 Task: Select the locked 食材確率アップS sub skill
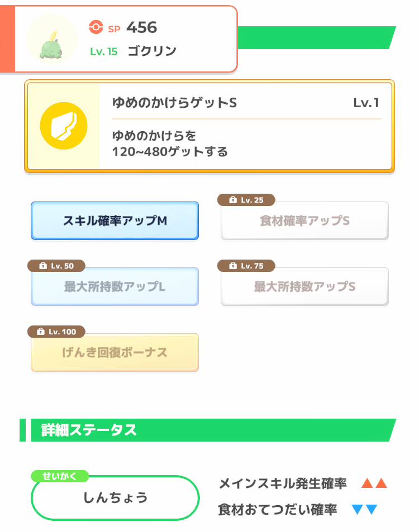pos(304,221)
